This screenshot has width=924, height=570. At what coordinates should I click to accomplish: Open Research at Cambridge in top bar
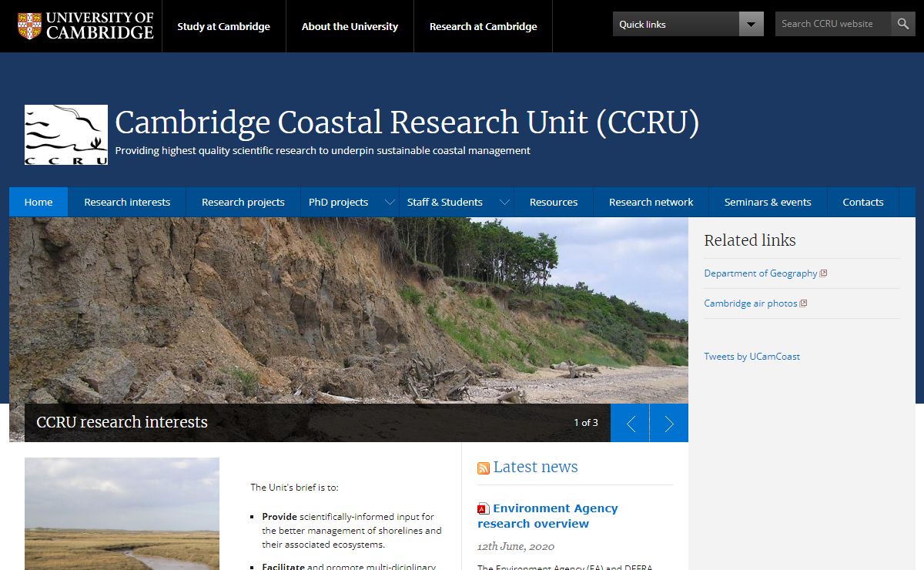pyautogui.click(x=484, y=26)
